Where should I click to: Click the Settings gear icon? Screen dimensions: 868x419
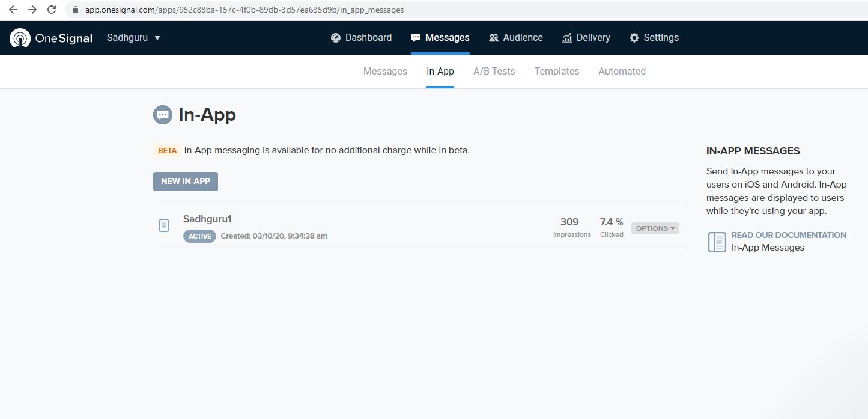coord(634,38)
